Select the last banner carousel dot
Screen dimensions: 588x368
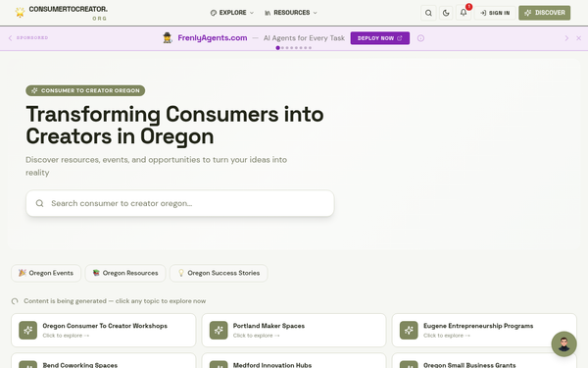click(310, 48)
